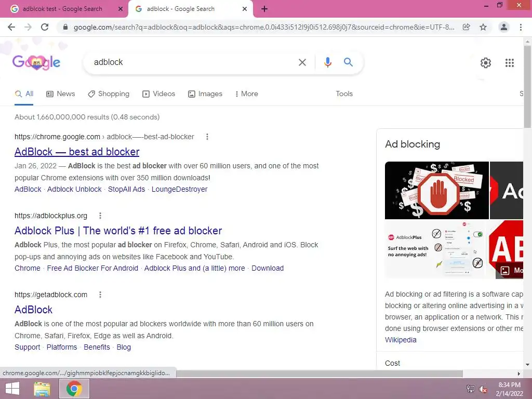Click the horizontal scrollbar thumb
This screenshot has width=532, height=399.
(320, 374)
